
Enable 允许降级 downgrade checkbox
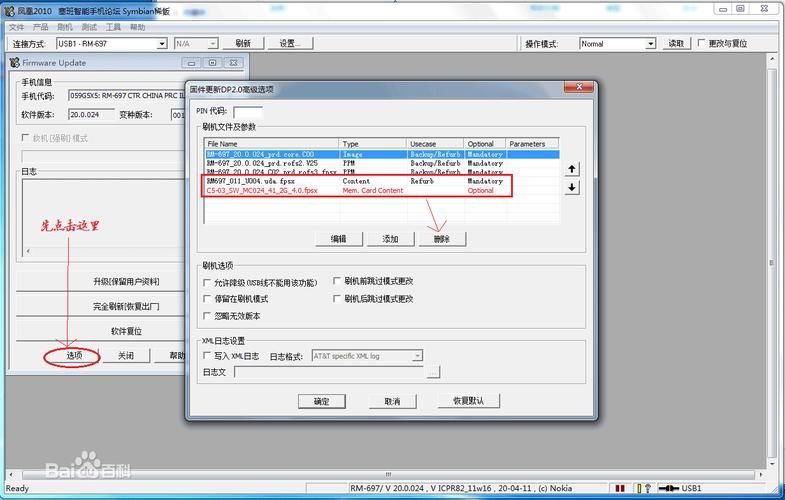pyautogui.click(x=206, y=283)
